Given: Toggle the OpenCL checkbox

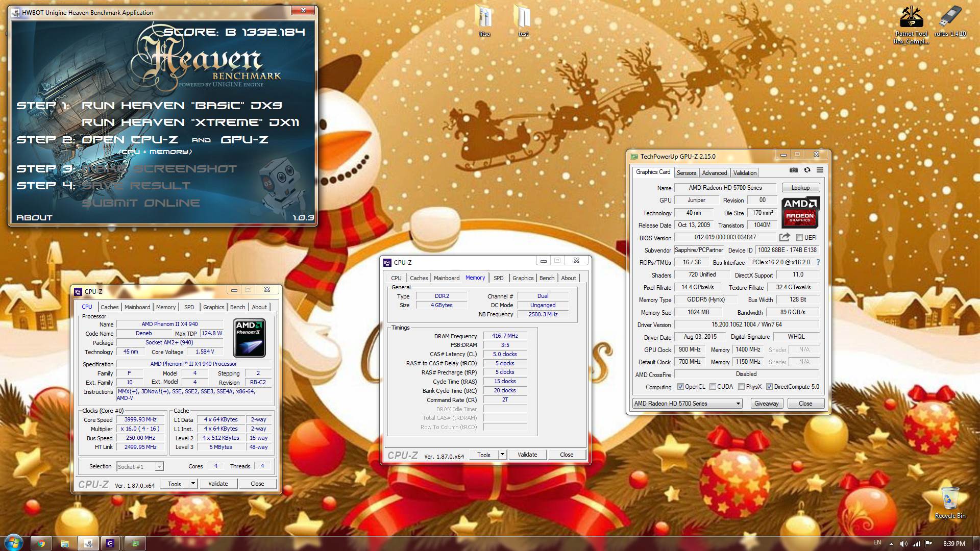Looking at the screenshot, I should [680, 387].
